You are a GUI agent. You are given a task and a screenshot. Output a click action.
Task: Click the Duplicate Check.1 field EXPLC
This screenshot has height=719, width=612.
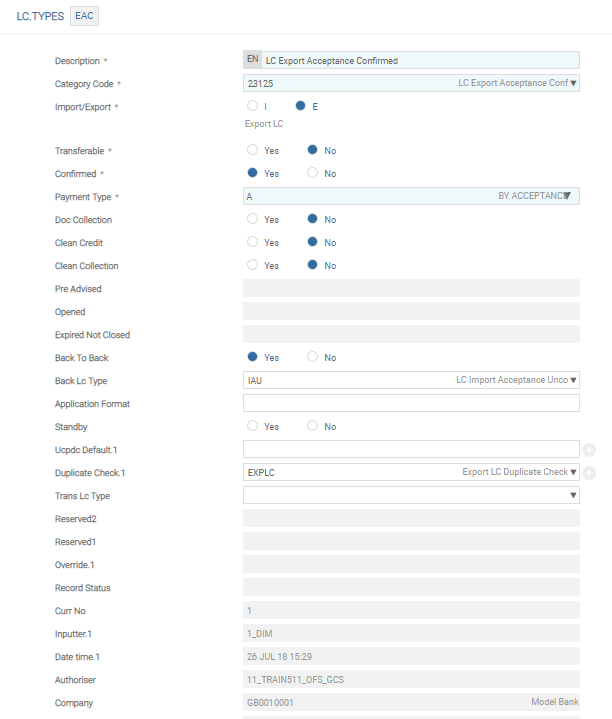(411, 472)
